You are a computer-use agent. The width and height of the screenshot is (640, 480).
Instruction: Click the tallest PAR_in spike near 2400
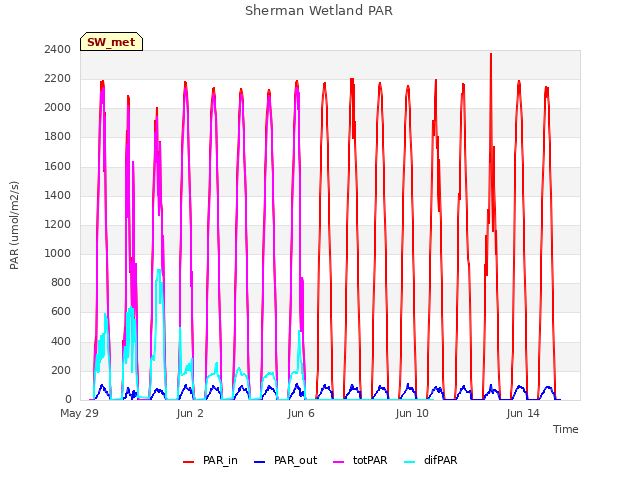click(x=491, y=54)
